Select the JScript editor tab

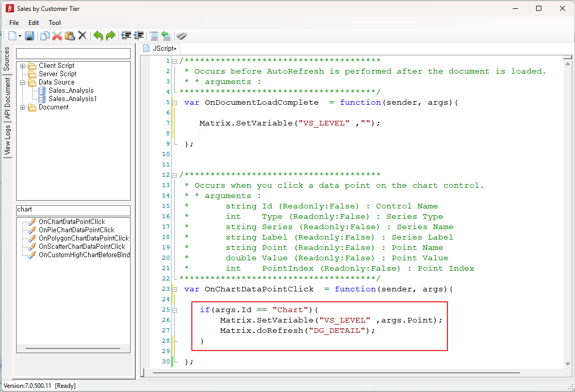point(164,48)
